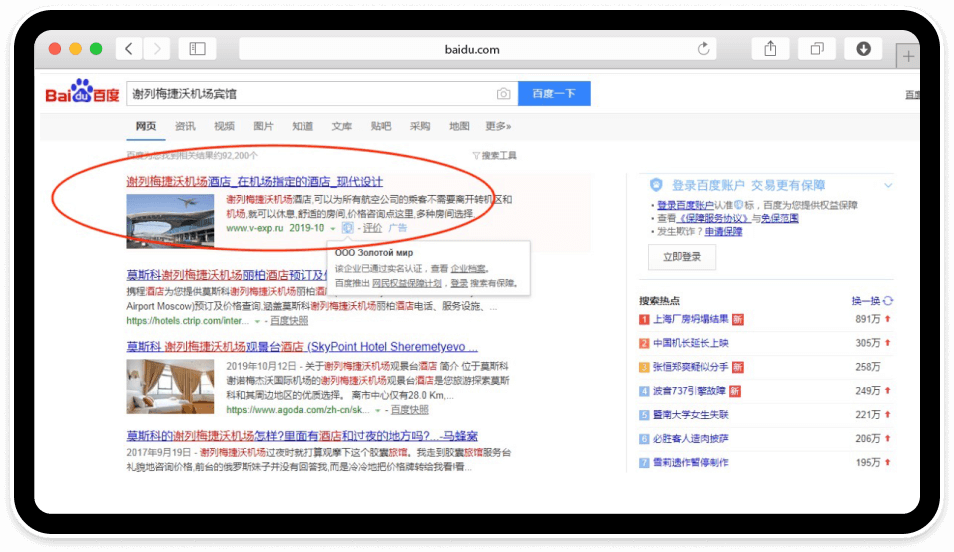
Task: Open hot search 中国机长延长上映
Action: point(691,343)
